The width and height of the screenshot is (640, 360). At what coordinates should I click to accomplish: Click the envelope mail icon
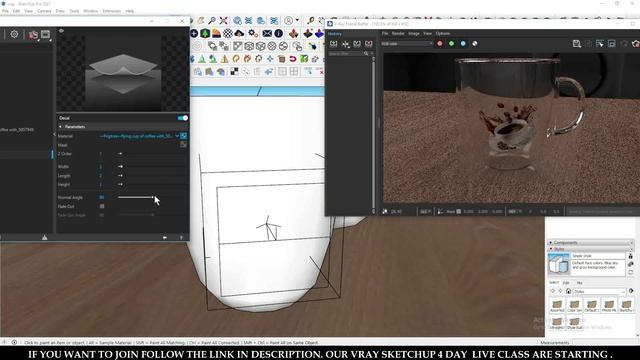pos(267,33)
